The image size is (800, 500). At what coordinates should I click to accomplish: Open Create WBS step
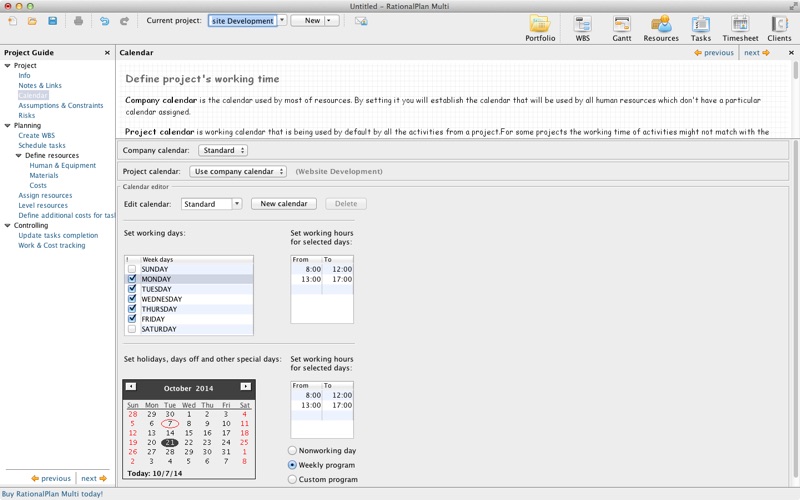[x=37, y=135]
